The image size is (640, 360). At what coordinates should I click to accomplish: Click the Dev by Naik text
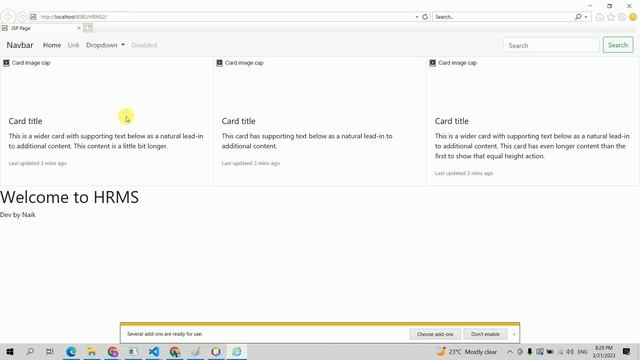(x=18, y=215)
